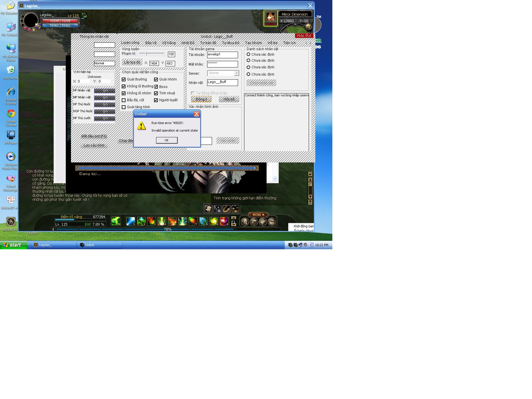Click Đồng ý login button
Viewport: 532px width, 399px height.
click(x=201, y=99)
